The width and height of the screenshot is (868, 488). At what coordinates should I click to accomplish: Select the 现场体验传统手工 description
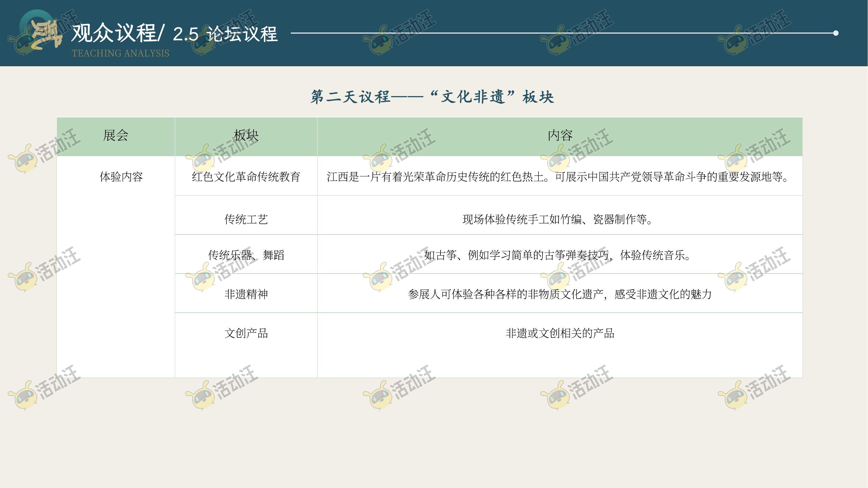point(558,219)
